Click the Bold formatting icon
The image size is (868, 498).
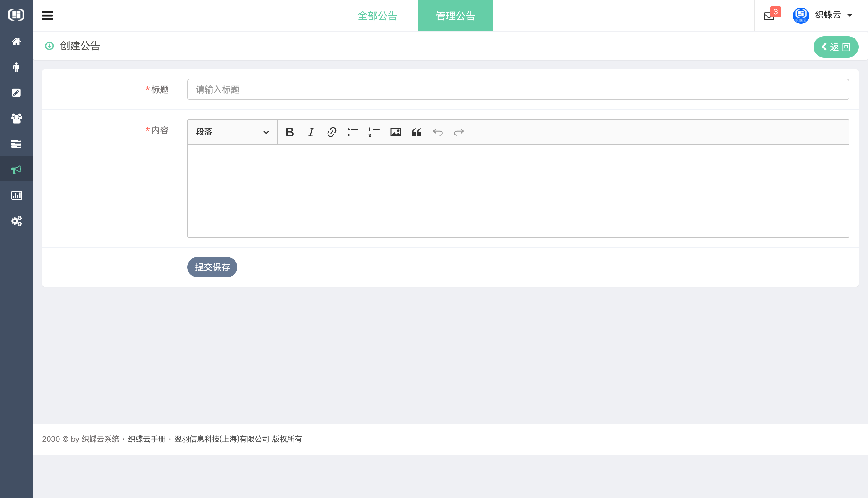(x=290, y=132)
